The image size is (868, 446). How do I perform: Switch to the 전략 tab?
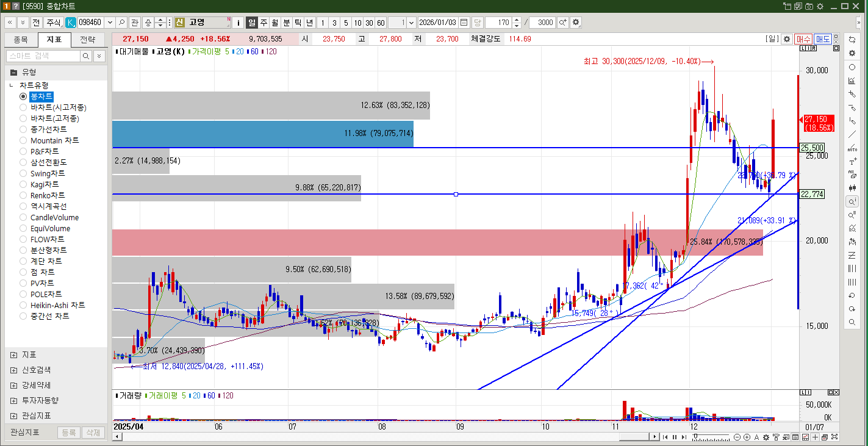coord(87,40)
